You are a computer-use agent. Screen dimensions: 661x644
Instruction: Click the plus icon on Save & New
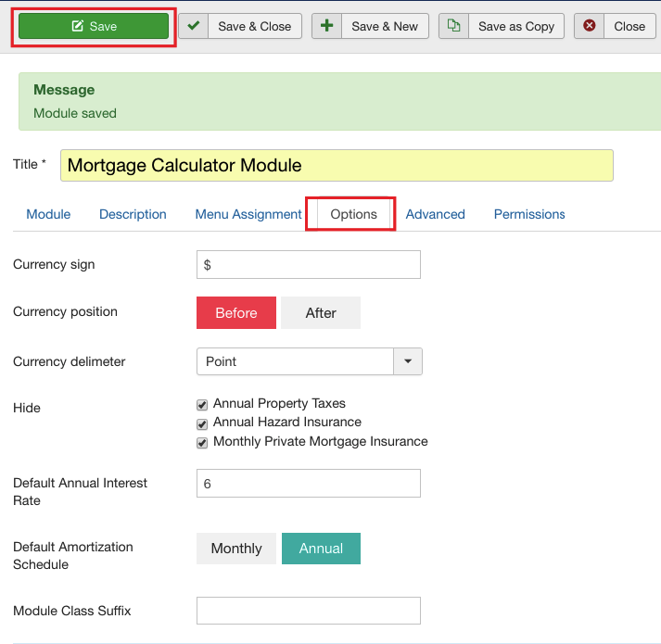(x=327, y=26)
